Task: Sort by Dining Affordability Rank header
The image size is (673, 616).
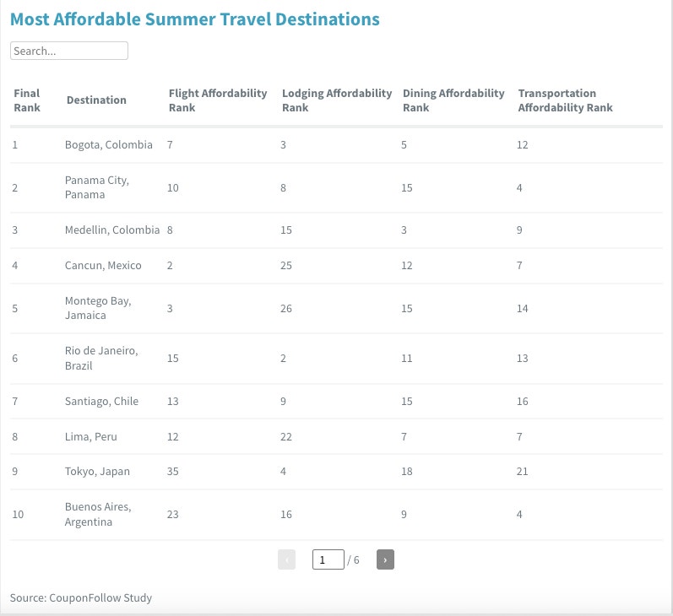Action: click(x=453, y=100)
